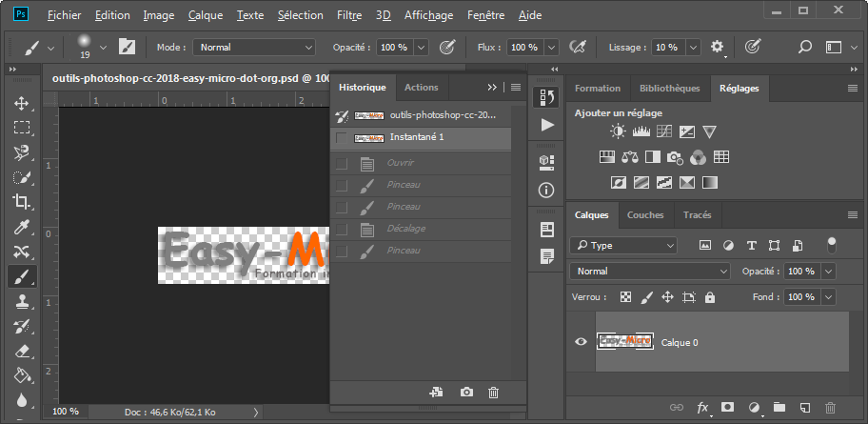Create new snapshot with camera icon
Screen dimensions: 868x424
466,393
